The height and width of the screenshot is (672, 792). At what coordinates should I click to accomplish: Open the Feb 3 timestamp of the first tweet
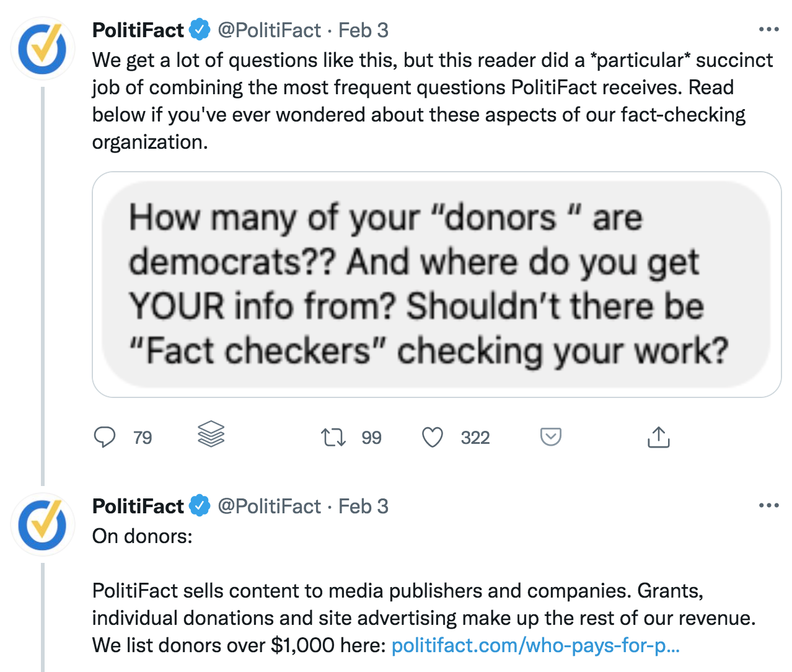pyautogui.click(x=363, y=30)
